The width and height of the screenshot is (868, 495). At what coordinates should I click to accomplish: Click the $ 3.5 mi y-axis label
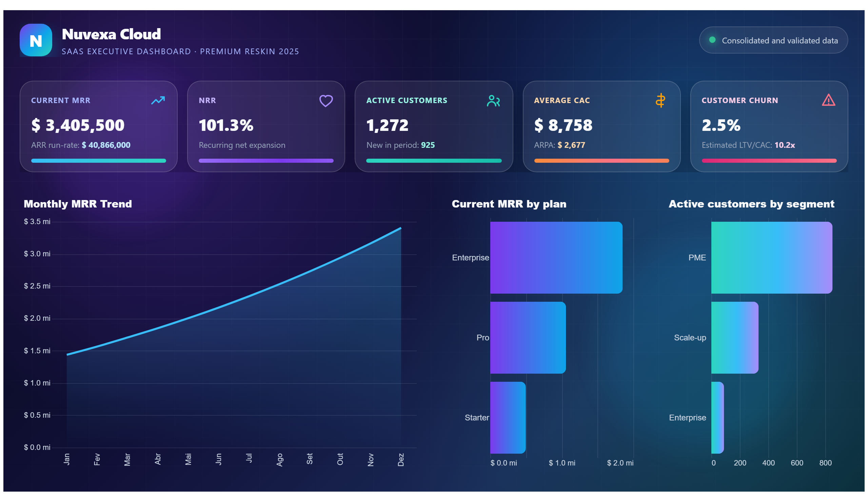pos(37,222)
